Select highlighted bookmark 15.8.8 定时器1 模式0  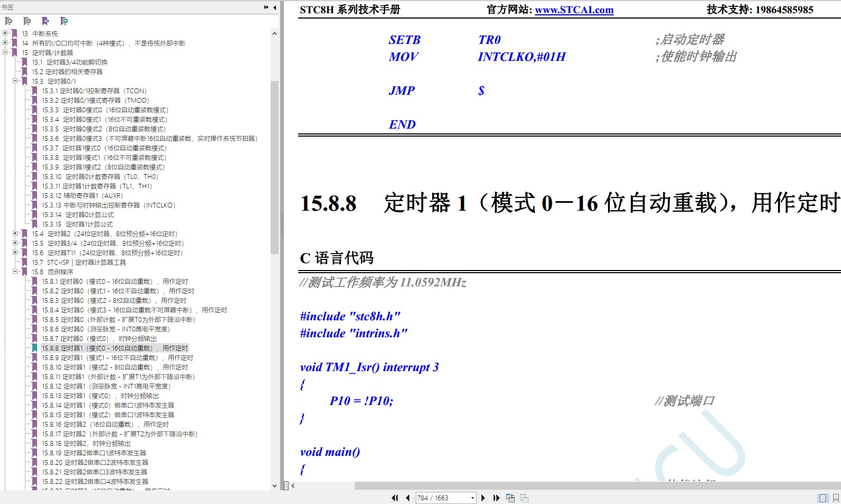tap(115, 348)
